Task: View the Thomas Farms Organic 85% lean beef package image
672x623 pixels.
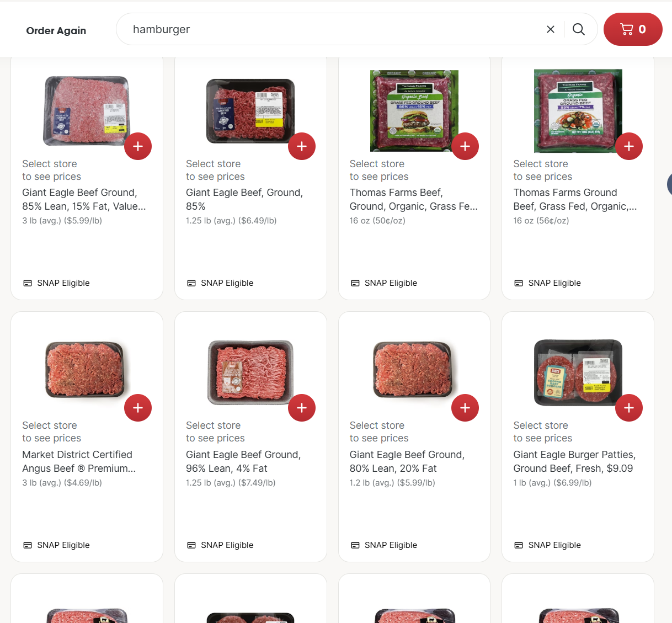Action: [x=414, y=110]
